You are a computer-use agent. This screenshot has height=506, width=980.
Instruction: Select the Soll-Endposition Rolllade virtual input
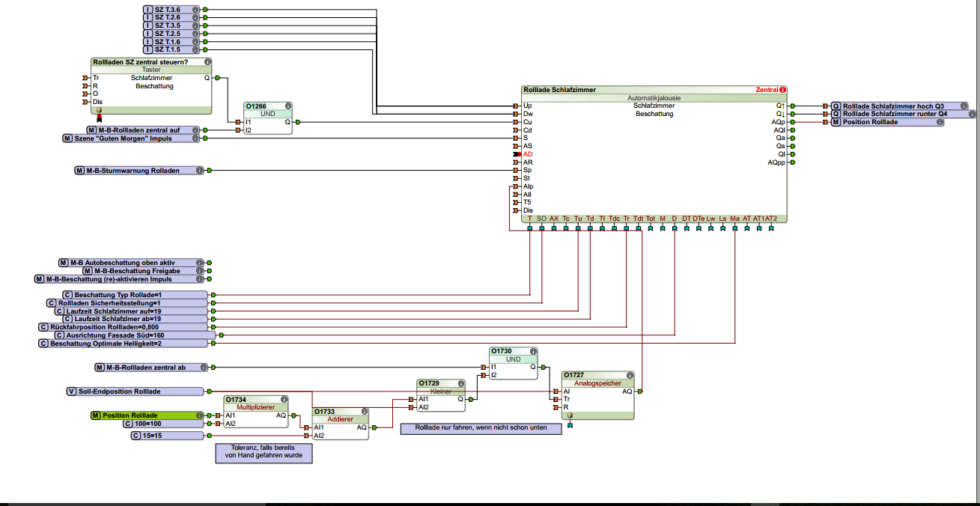[135, 391]
